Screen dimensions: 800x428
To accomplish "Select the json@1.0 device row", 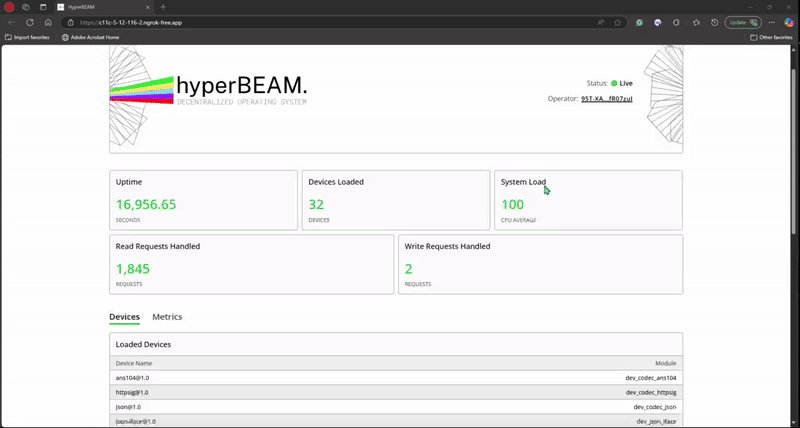I will pos(396,407).
